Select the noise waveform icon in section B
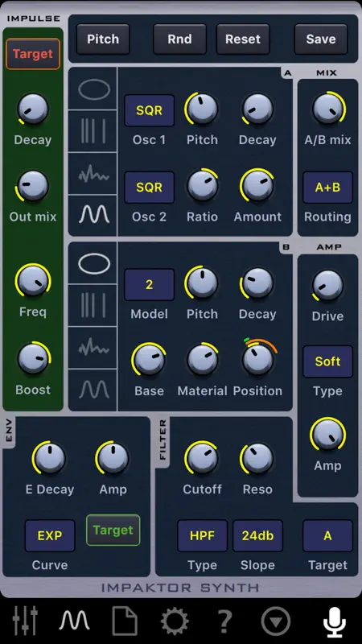362x644 pixels. click(x=93, y=349)
